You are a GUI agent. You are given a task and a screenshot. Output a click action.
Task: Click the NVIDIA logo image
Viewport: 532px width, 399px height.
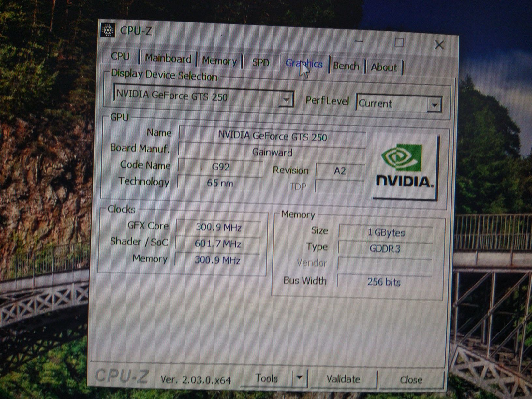point(406,167)
